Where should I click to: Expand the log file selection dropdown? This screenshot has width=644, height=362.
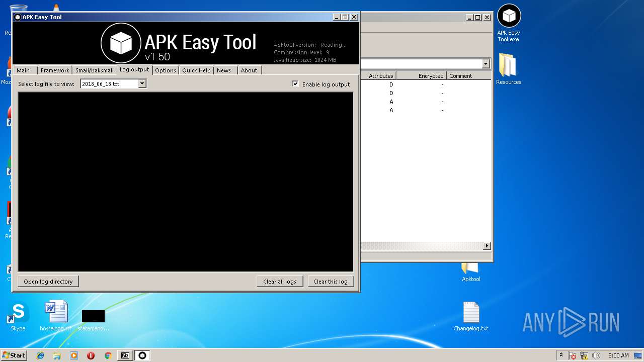point(142,84)
